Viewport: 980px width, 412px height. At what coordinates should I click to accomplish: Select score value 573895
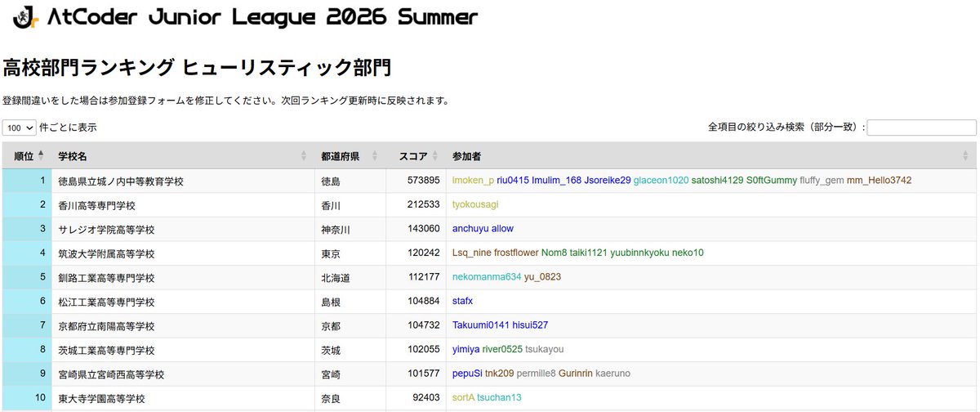tap(424, 180)
